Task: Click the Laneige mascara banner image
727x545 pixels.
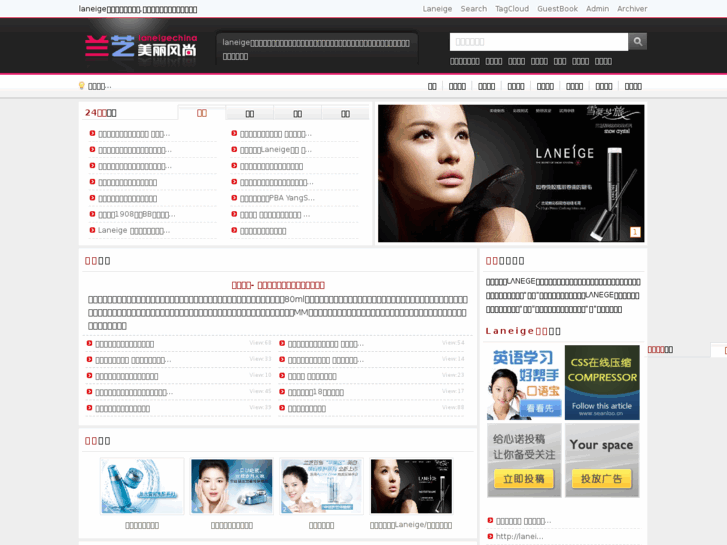Action: (511, 173)
